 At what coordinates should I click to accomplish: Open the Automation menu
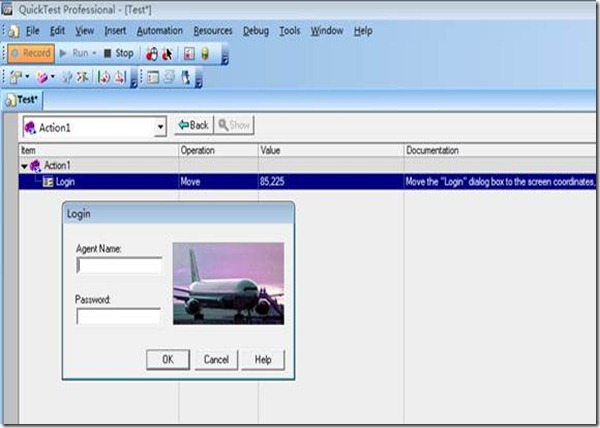click(160, 31)
